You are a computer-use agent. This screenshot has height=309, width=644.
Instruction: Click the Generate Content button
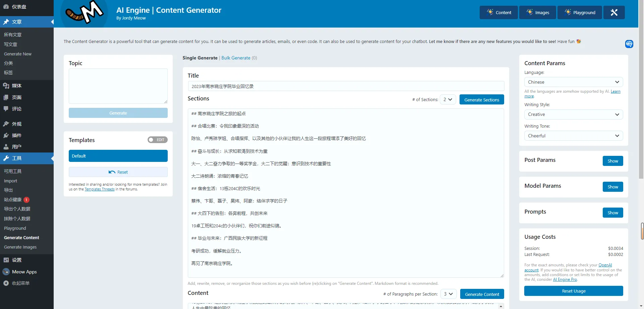(482, 294)
